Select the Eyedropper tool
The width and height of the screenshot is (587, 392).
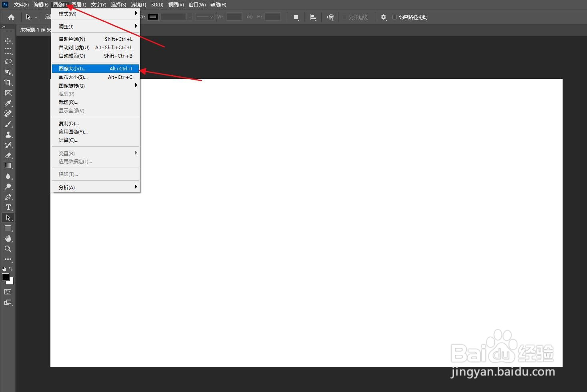[x=8, y=103]
